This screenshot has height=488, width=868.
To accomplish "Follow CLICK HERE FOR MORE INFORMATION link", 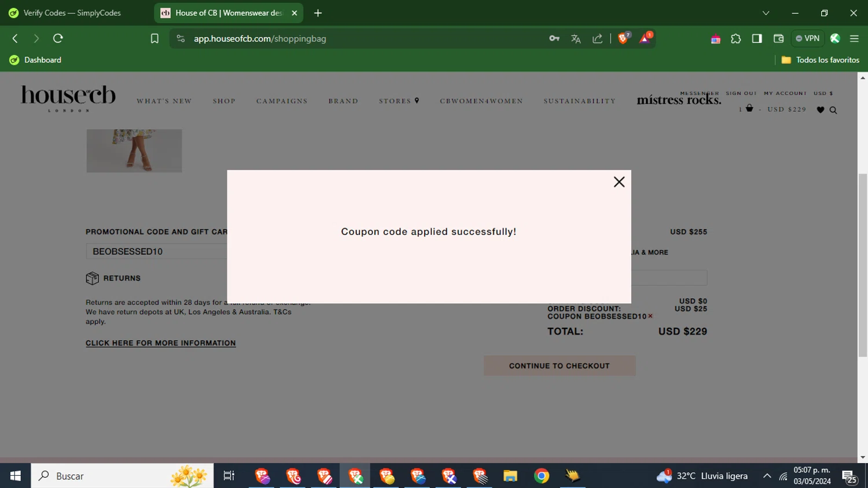I will click(161, 343).
